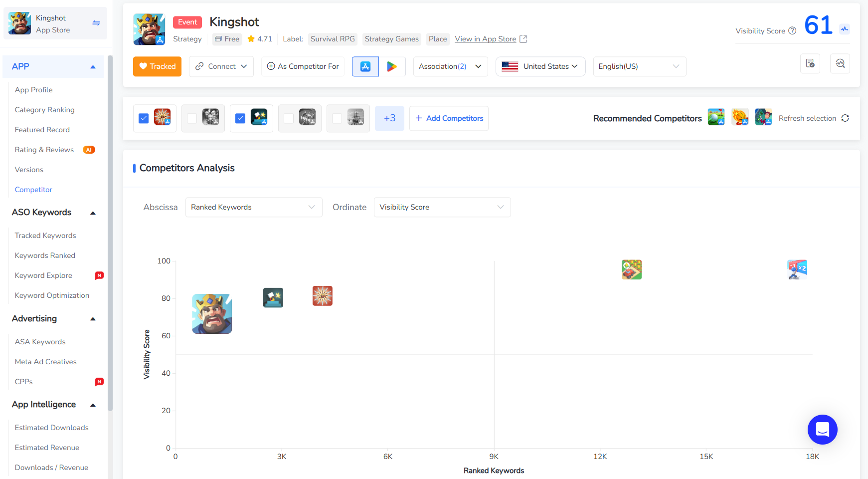This screenshot has width=868, height=479.
Task: Open the Abscissa Ranked Keywords dropdown
Action: click(254, 207)
